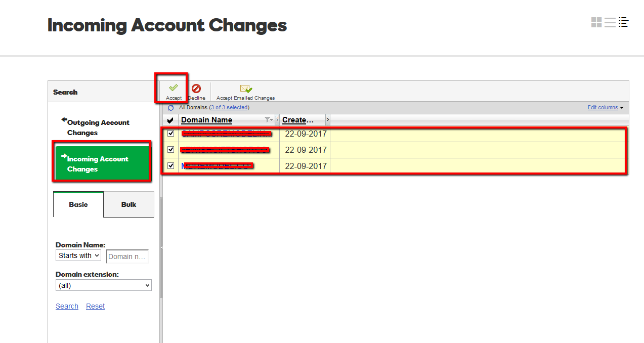The width and height of the screenshot is (644, 343).
Task: Switch to the Basic tab
Action: point(78,204)
